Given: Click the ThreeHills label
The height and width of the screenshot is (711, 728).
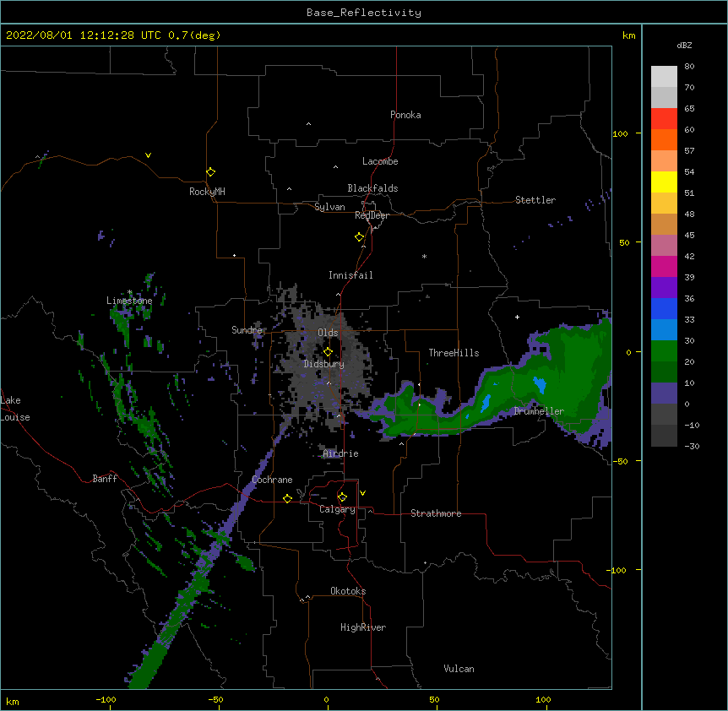Looking at the screenshot, I should click(454, 353).
